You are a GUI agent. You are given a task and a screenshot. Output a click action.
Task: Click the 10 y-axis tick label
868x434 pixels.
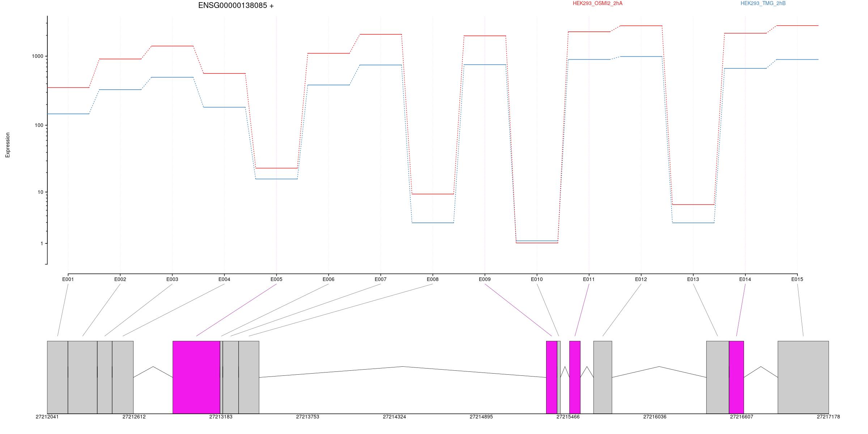(x=41, y=192)
